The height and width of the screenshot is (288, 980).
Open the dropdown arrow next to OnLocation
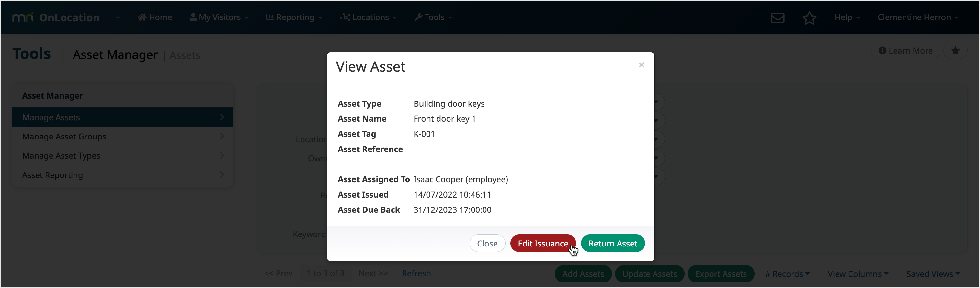tap(118, 18)
